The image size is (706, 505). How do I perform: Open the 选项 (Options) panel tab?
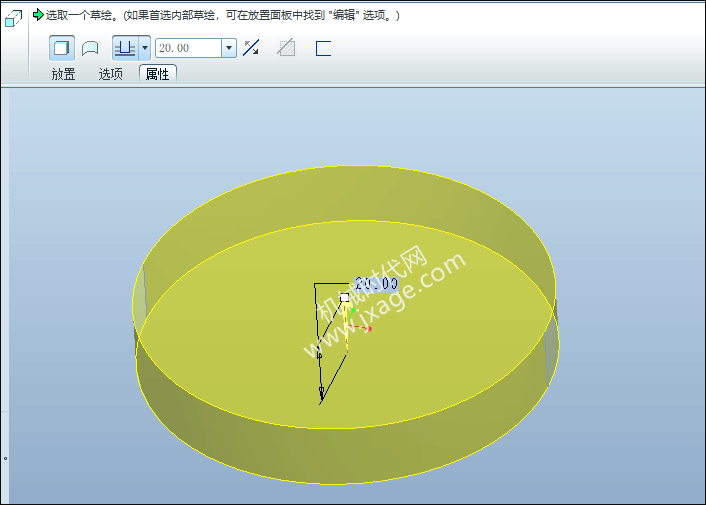[110, 74]
